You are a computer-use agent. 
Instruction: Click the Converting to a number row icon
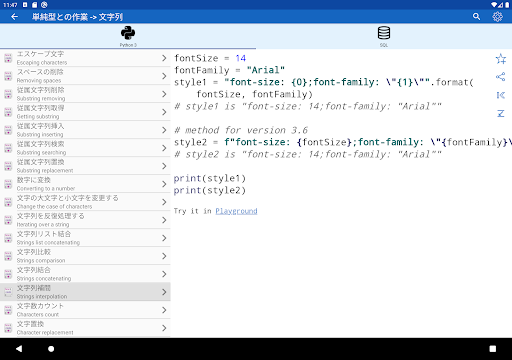click(8, 184)
